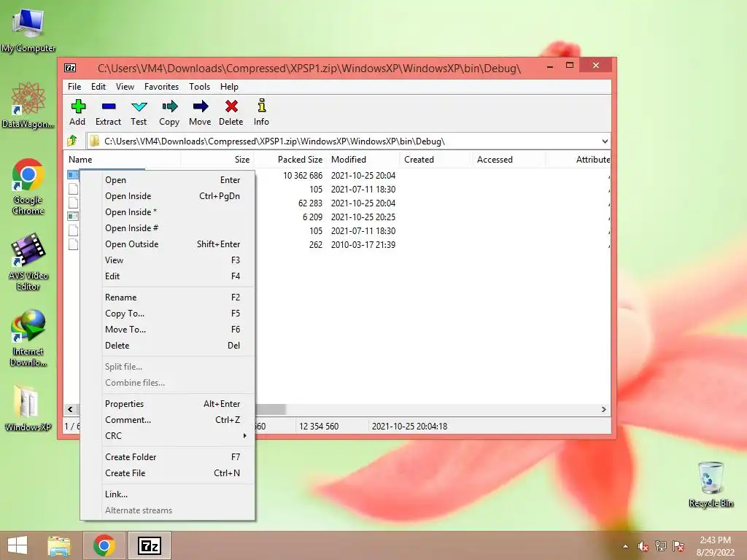Click the muted volume tray icon

tap(643, 546)
